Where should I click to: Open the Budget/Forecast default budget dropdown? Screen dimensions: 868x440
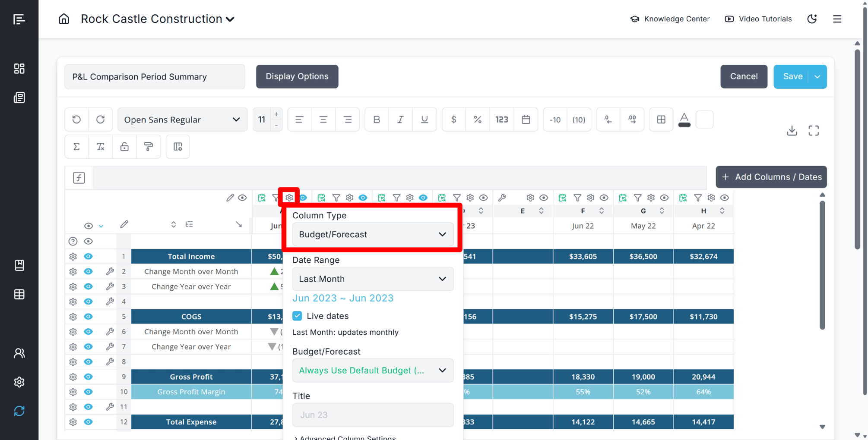click(x=373, y=370)
